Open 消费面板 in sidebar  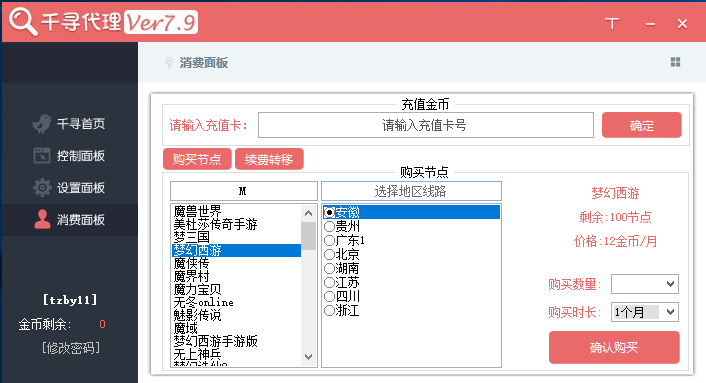coord(70,220)
